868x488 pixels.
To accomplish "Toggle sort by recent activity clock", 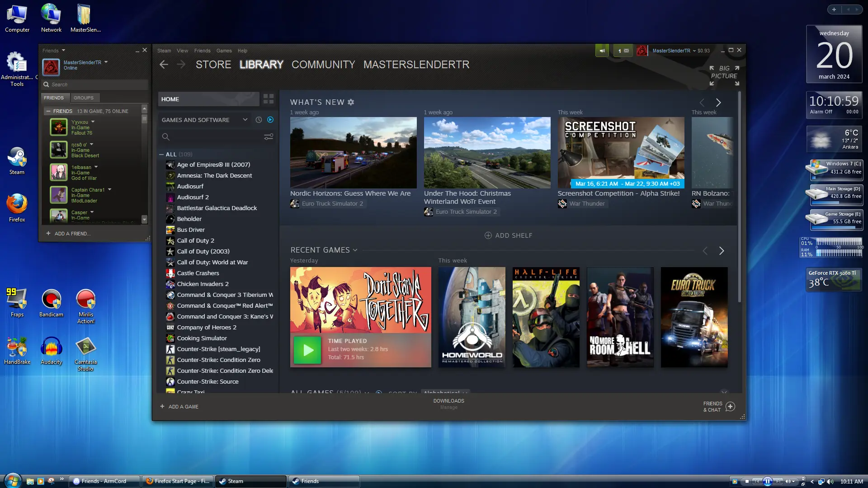I will 259,120.
